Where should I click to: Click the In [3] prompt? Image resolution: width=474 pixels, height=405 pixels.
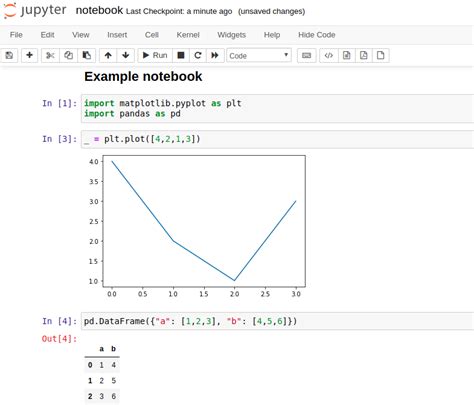pyautogui.click(x=59, y=139)
